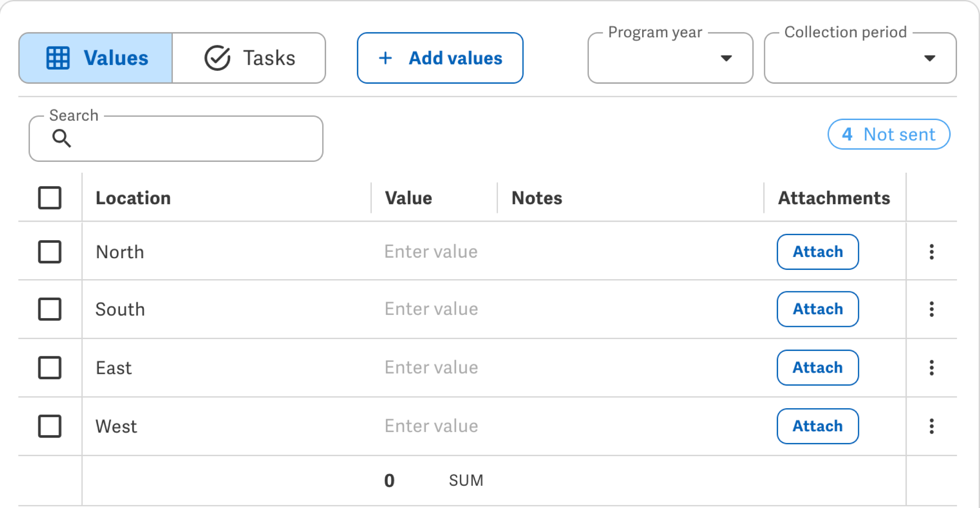
Task: Open the three-dot menu for South row
Action: [x=931, y=309]
